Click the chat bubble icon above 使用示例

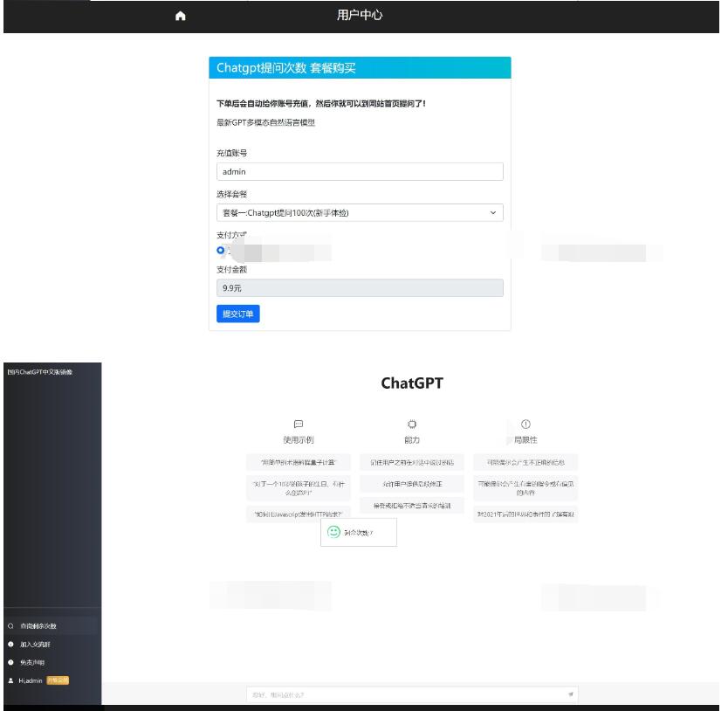coord(298,423)
